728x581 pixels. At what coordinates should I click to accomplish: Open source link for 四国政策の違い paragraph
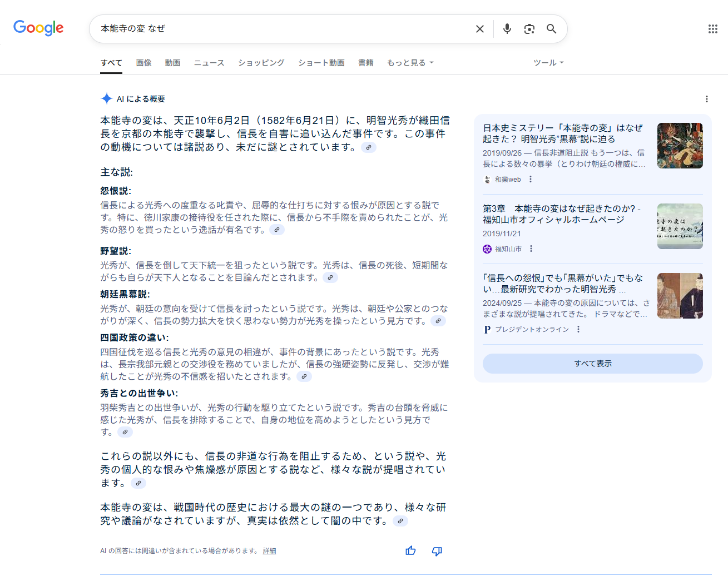[x=304, y=376]
